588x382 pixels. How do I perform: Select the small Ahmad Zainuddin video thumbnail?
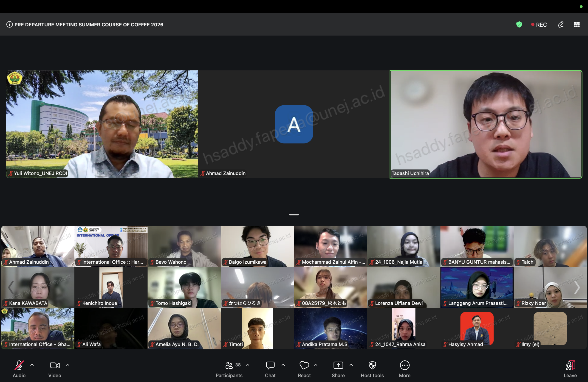click(38, 246)
